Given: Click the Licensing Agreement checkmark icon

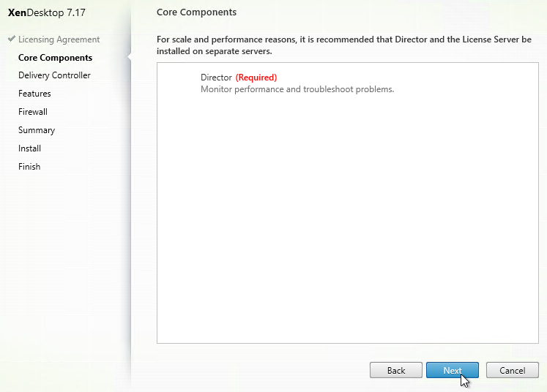Looking at the screenshot, I should tap(12, 39).
